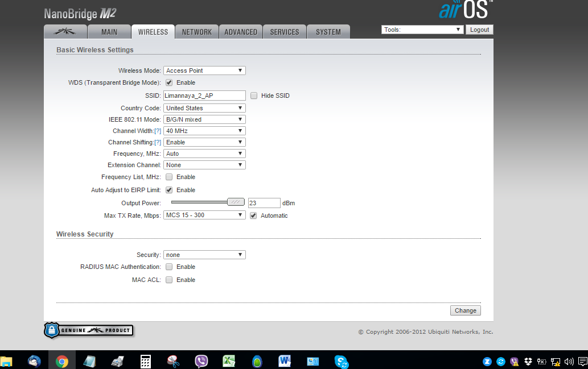
Task: Open the Channel Shifting dropdown
Action: pyautogui.click(x=204, y=142)
